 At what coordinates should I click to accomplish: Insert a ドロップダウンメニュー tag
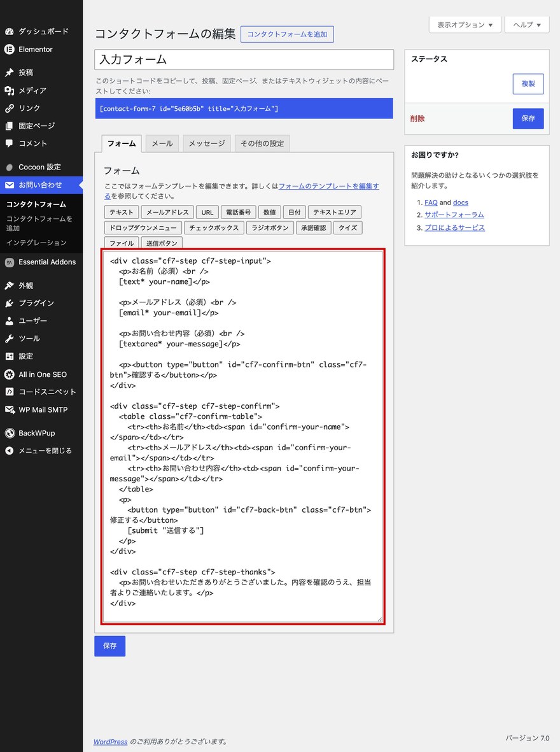point(143,228)
